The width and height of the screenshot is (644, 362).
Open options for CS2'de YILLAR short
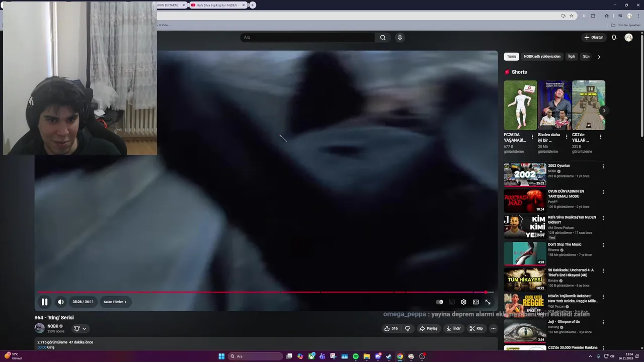pyautogui.click(x=600, y=137)
